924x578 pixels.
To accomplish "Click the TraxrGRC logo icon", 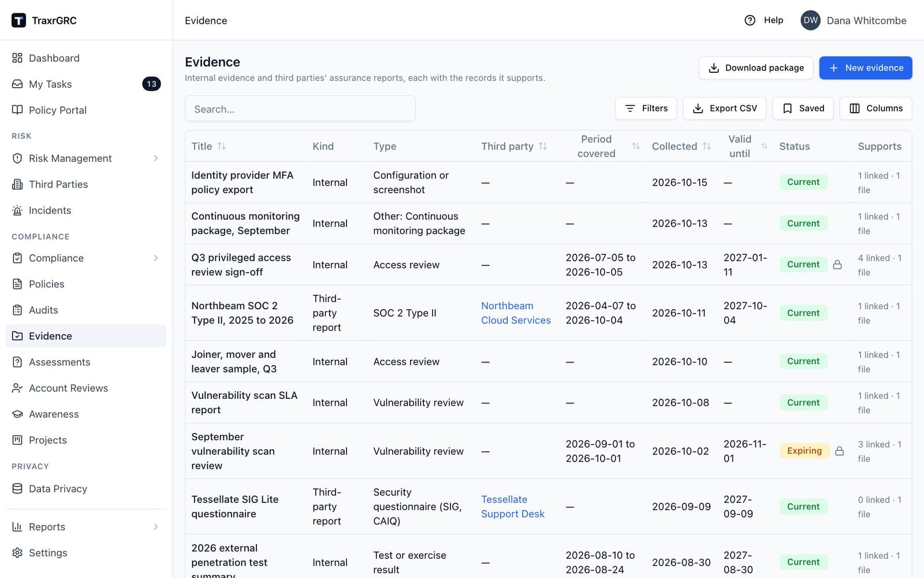I will 18,20.
